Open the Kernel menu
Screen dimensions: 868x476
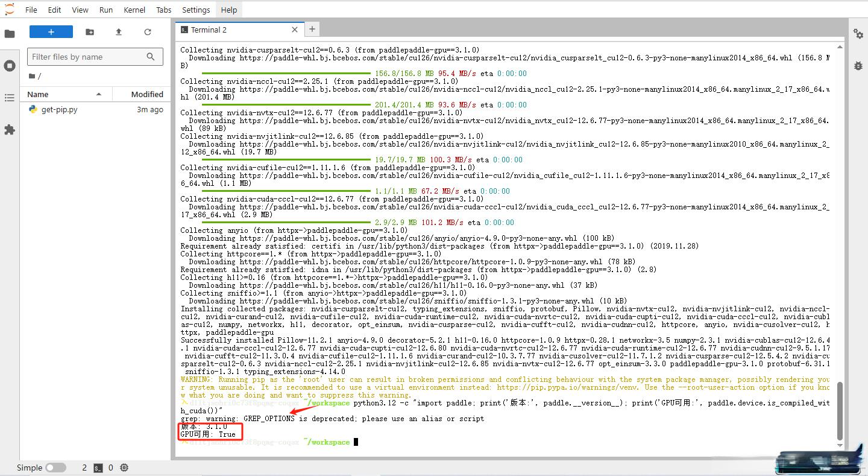coord(134,10)
